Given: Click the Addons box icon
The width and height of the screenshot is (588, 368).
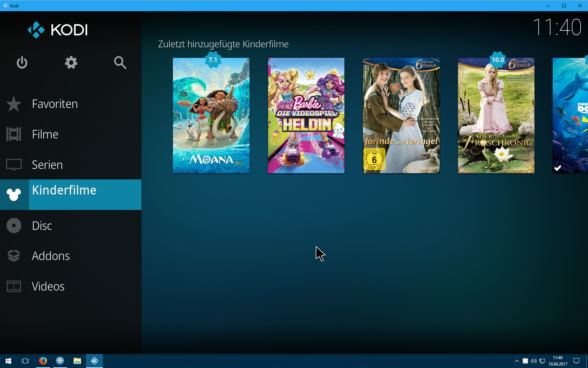Looking at the screenshot, I should pos(14,256).
